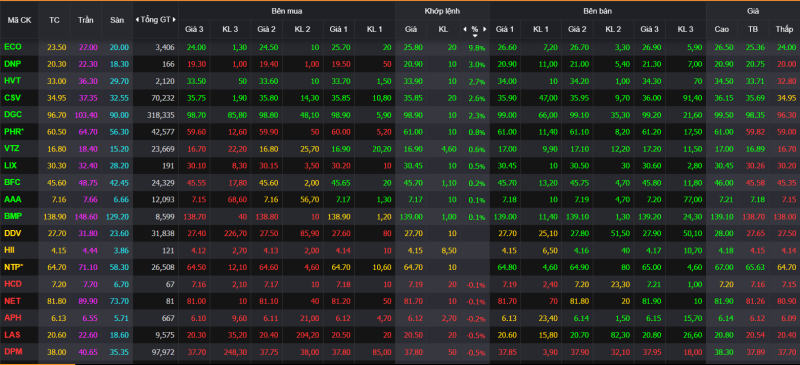Click the horizontal scrollbar at table bottom
Screen dimensions: 800x365
point(38,364)
